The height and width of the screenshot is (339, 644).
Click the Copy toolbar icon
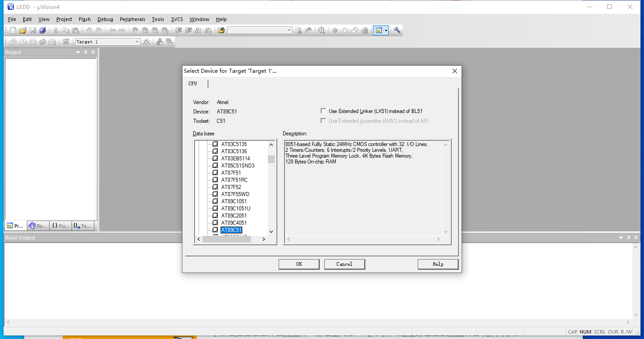66,30
